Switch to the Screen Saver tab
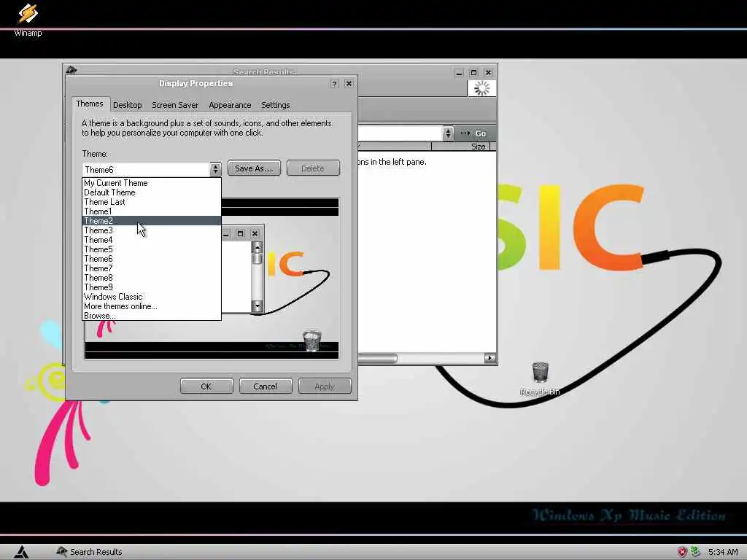 (175, 105)
